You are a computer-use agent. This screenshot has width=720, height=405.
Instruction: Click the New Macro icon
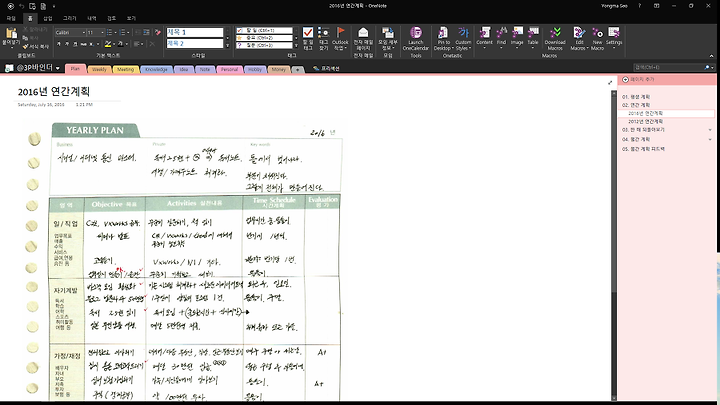[597, 39]
